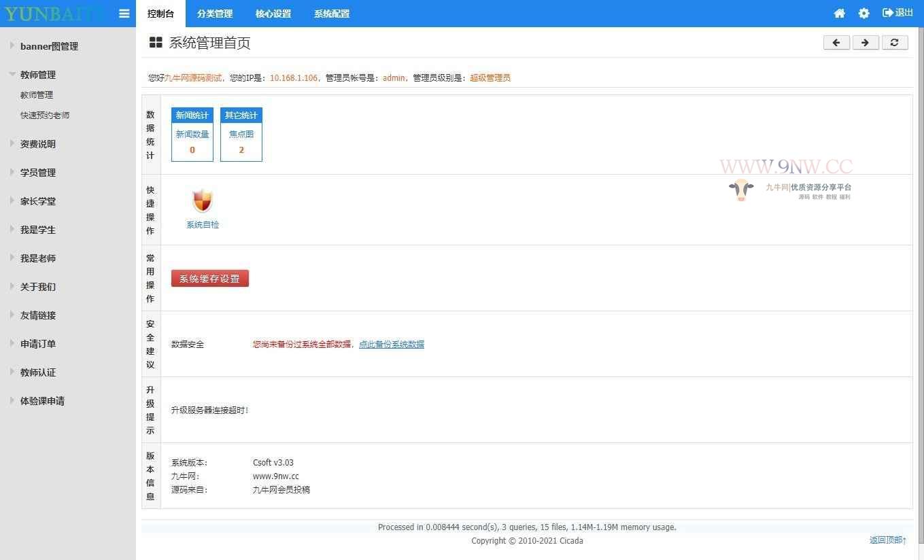Toggle the sidebar hamburger menu icon
The image size is (924, 560).
124,14
